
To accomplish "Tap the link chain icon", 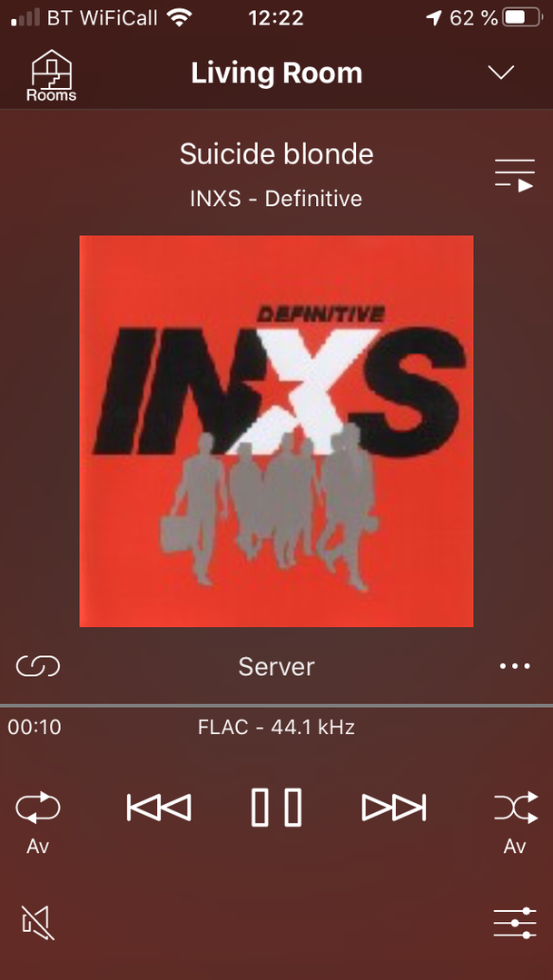I will coord(38,666).
